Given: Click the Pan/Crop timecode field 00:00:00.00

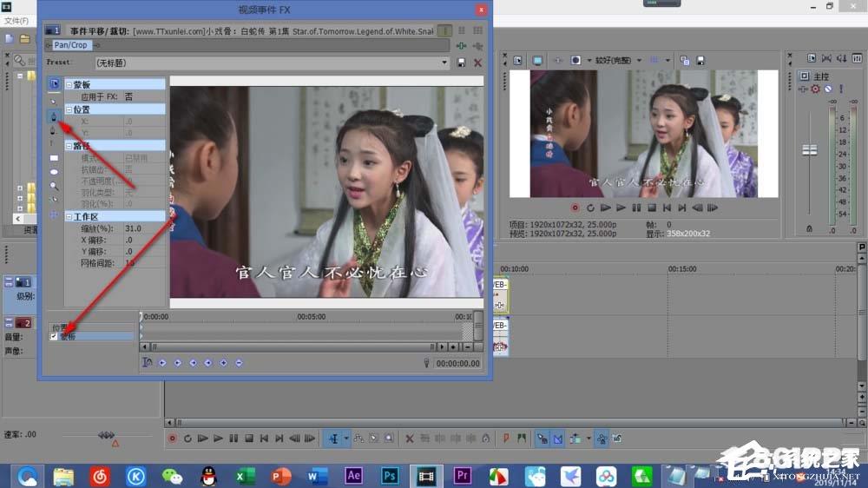Looking at the screenshot, I should 457,364.
